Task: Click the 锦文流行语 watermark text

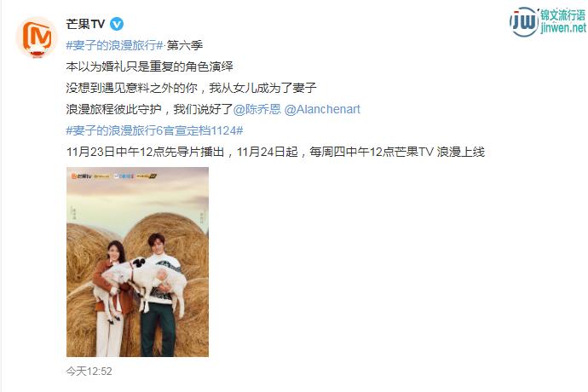Action: click(x=563, y=14)
